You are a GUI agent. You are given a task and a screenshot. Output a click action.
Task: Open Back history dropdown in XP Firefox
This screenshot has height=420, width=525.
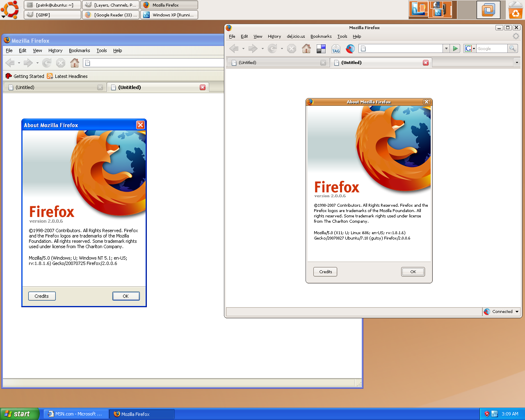point(19,63)
